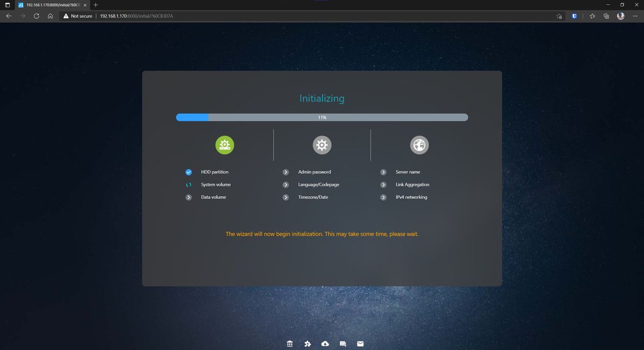Open the bank building icon at bottom
This screenshot has height=350, width=644.
[290, 344]
